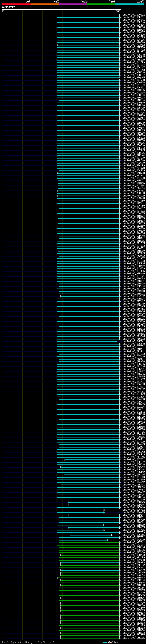Screen dimensions: 146x644
Task: Click the green ~80% legend segment
Action: point(101,4)
